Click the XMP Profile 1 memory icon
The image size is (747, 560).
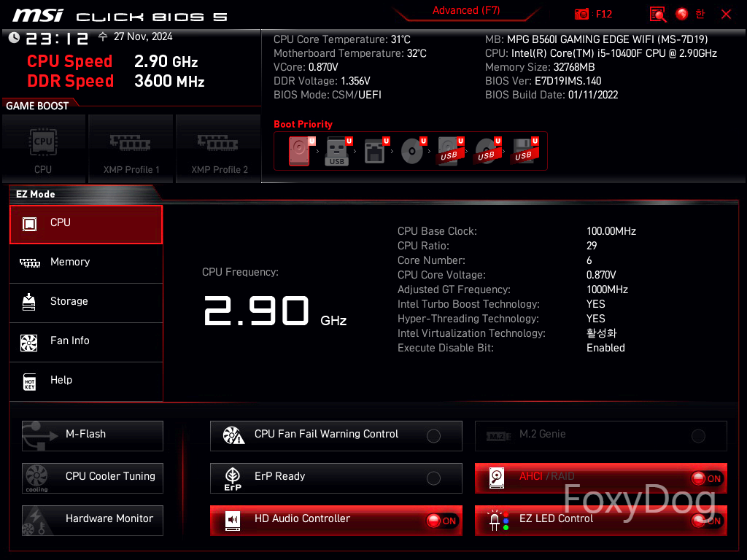(x=131, y=142)
